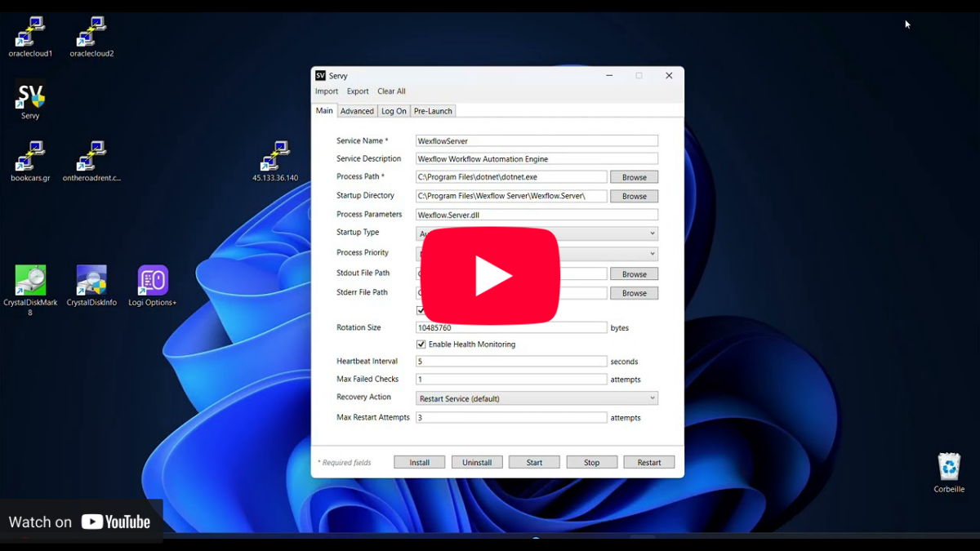Browse for the Stderr File Path
Screen dimensions: 980x551
635,293
